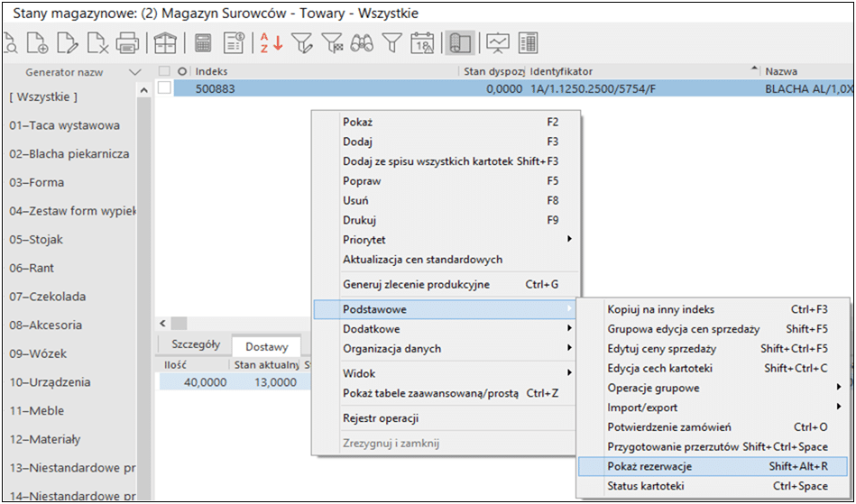Screen dimensions: 856x504
Task: Click the calendar date filter icon
Action: 422,42
